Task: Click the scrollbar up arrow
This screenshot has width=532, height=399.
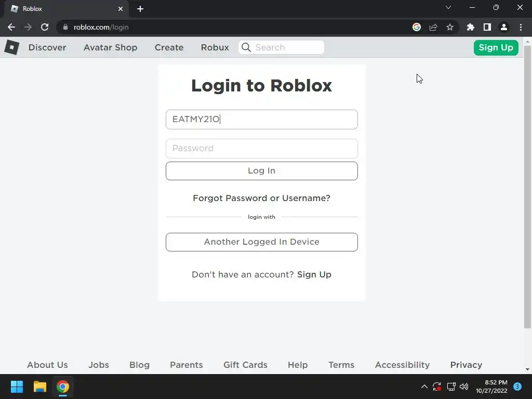Action: pyautogui.click(x=527, y=42)
